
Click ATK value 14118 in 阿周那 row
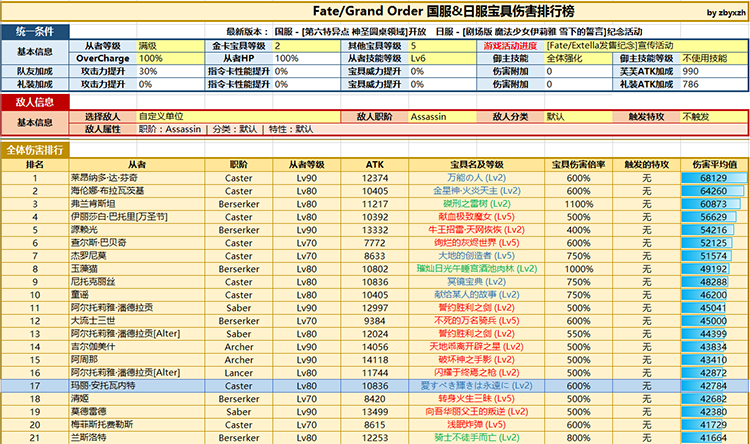[x=375, y=359]
